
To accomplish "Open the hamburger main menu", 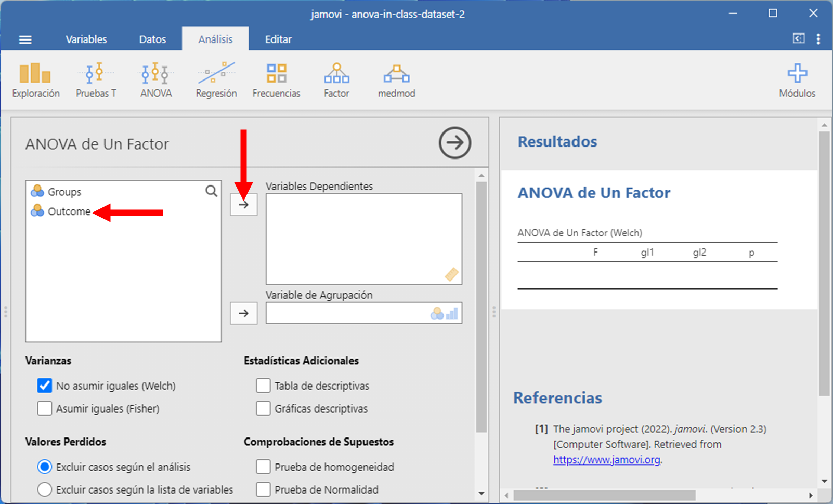I will [25, 39].
